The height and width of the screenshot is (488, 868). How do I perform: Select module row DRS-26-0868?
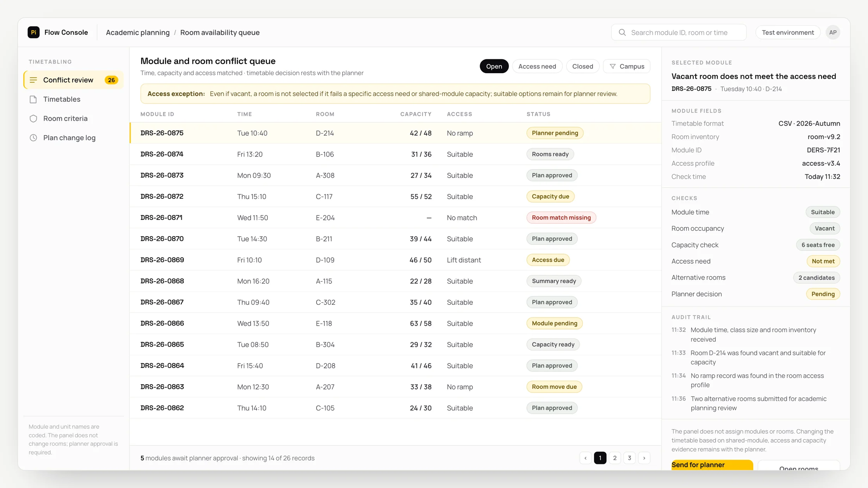click(396, 281)
